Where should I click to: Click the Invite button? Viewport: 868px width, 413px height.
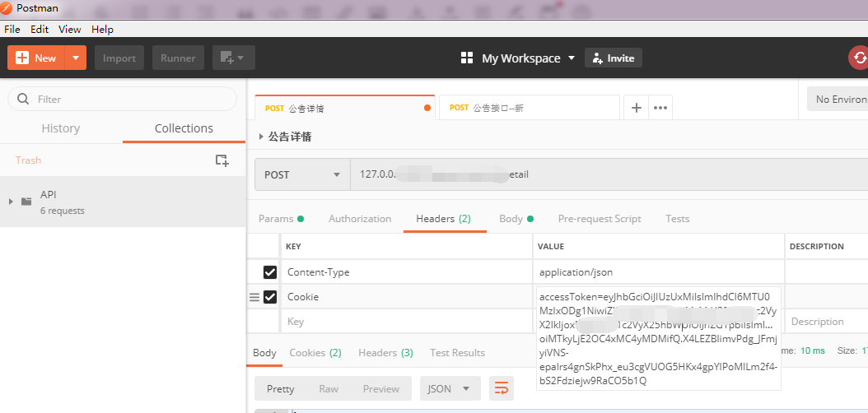(614, 58)
